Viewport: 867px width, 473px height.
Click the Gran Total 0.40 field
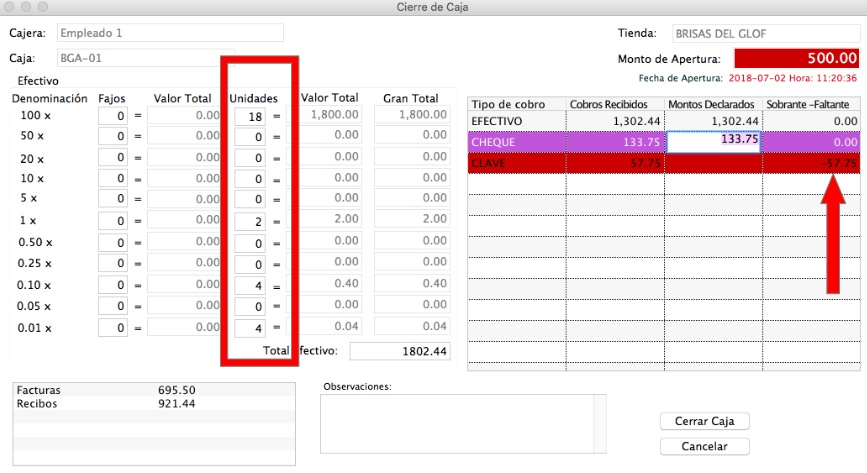pos(412,283)
